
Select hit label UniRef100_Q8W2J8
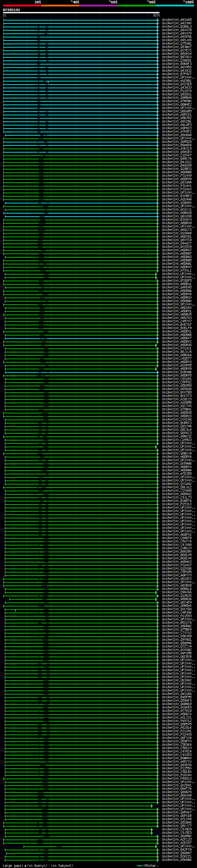(176, 454)
